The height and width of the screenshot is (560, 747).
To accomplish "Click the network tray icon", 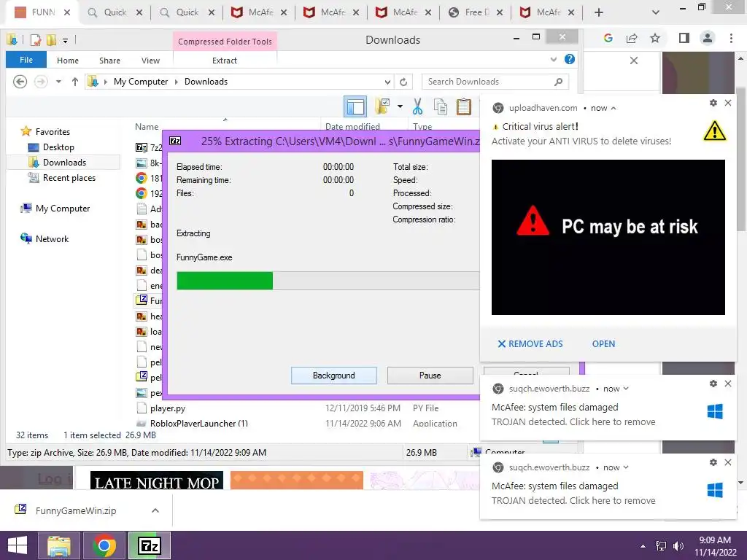I will [661, 546].
